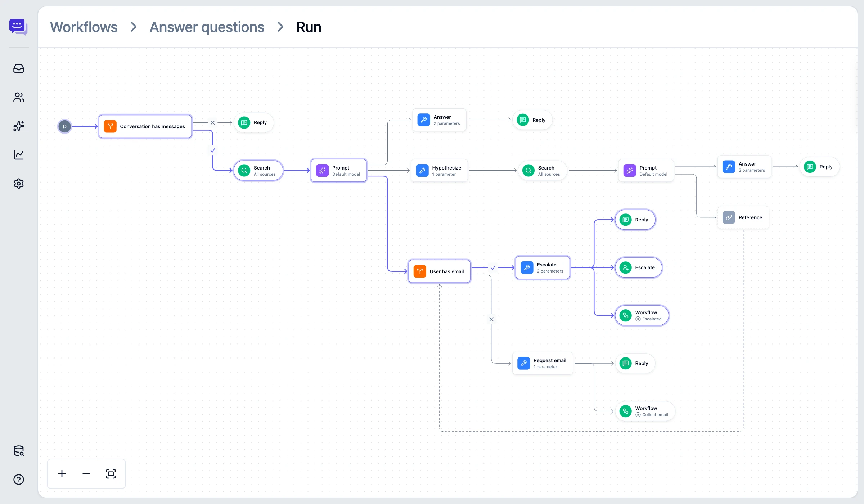Screen dimensions: 864x504
Task: Select the Request email 1 parameter node
Action: point(543,363)
